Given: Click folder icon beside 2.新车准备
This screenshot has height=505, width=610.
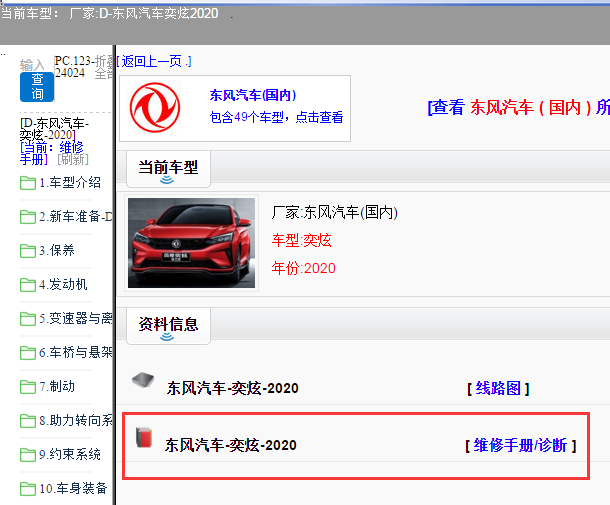Looking at the screenshot, I should pyautogui.click(x=28, y=217).
